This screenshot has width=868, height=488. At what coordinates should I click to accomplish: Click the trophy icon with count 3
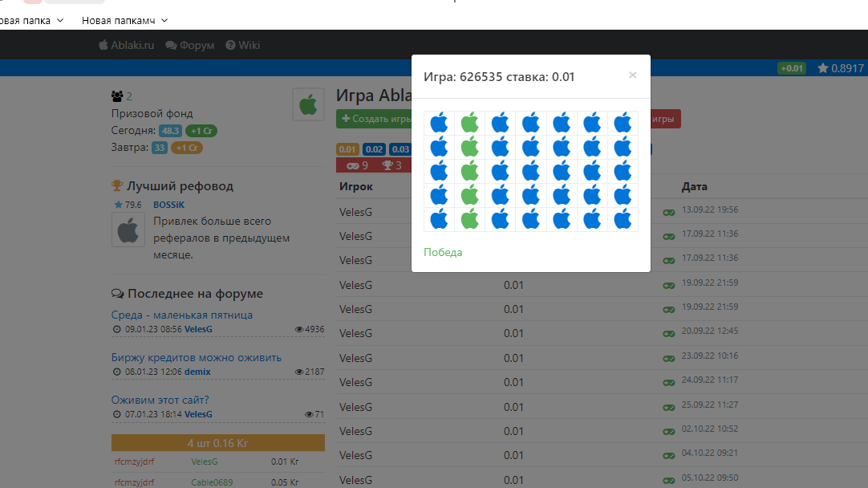(x=387, y=165)
